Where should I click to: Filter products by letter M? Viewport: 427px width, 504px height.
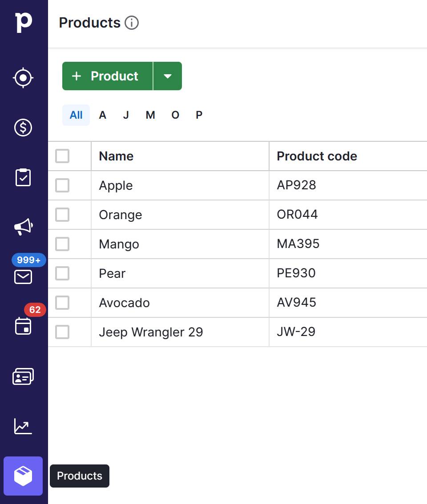pos(150,115)
